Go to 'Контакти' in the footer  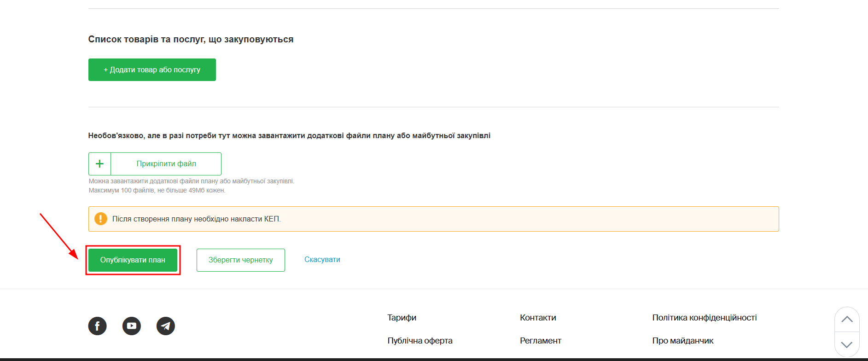pos(538,318)
